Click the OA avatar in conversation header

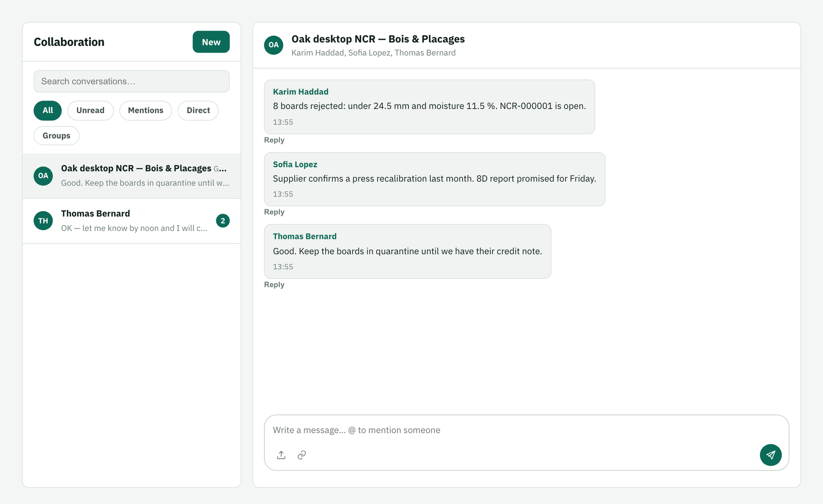pyautogui.click(x=273, y=45)
